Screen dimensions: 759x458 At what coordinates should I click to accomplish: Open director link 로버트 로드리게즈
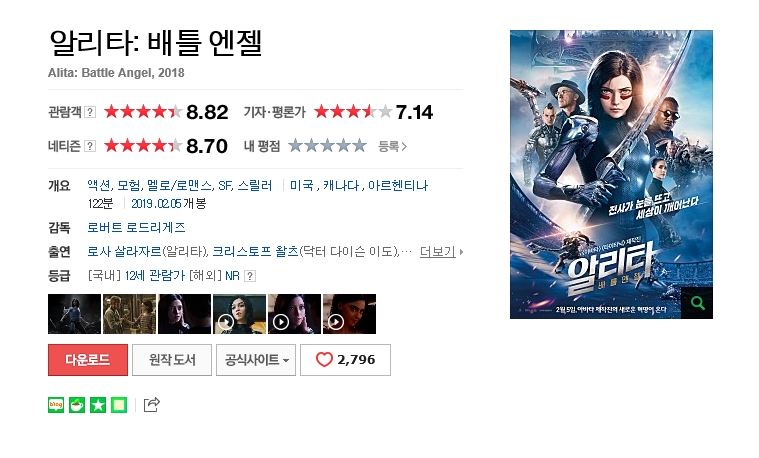pos(136,228)
